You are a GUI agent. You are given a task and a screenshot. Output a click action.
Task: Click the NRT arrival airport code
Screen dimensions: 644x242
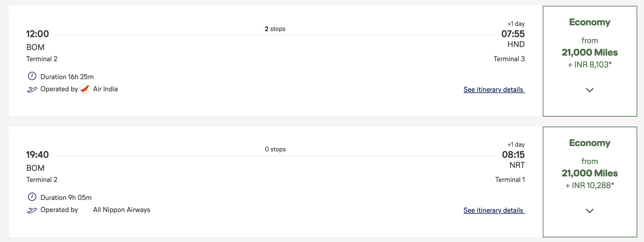coord(517,165)
